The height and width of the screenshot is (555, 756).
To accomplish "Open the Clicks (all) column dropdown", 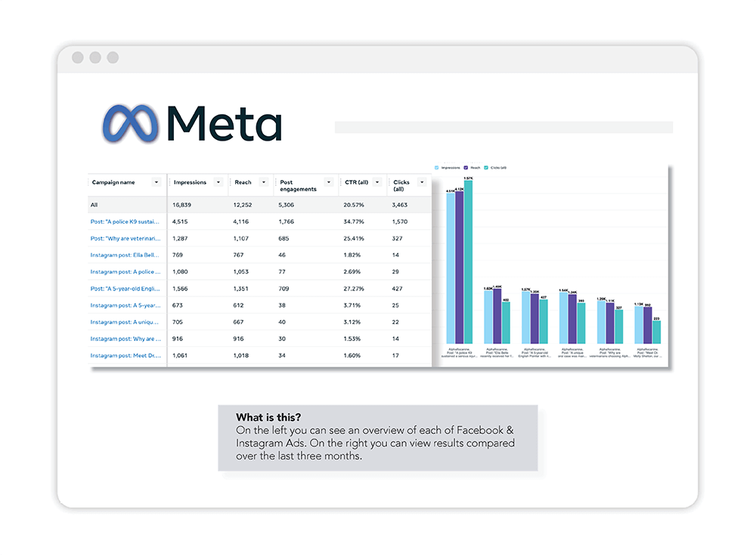I will coord(420,182).
